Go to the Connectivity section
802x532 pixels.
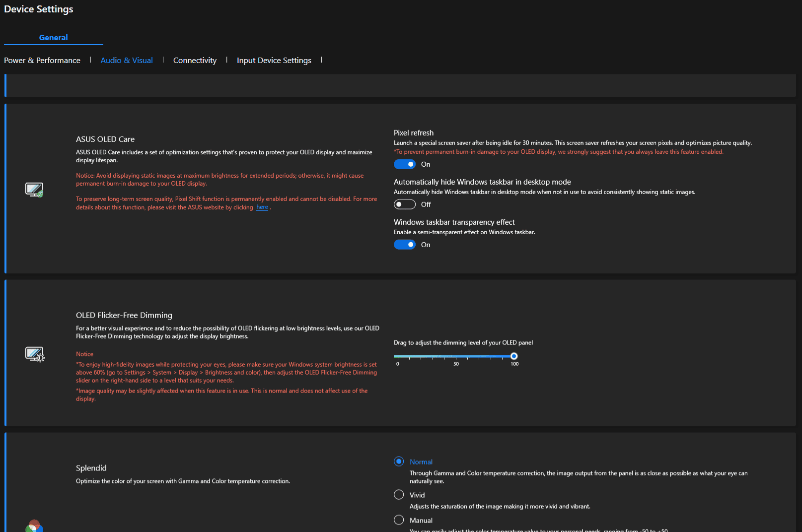coord(195,61)
